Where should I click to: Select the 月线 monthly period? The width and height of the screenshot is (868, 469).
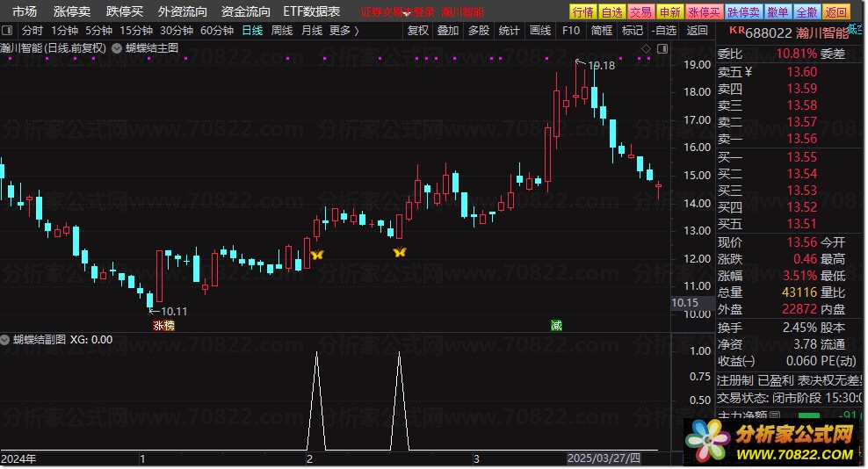point(312,31)
